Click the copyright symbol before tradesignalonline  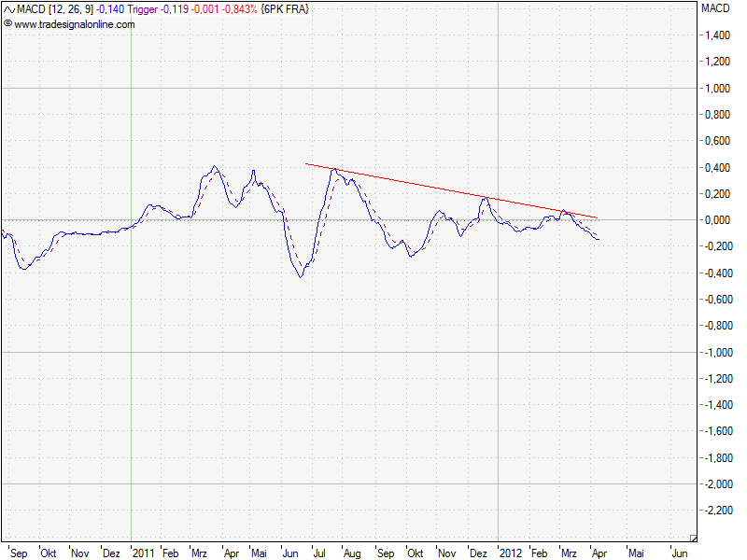tap(7, 23)
